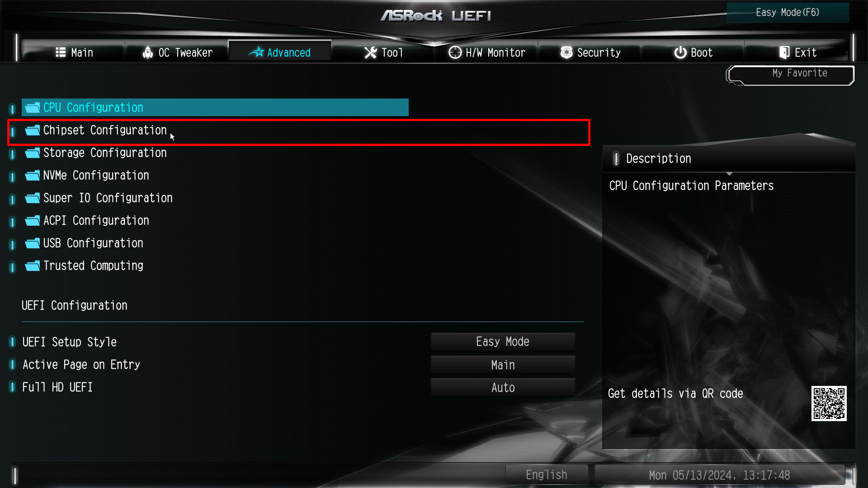Change the English language setting
The width and height of the screenshot is (868, 488).
(x=546, y=475)
